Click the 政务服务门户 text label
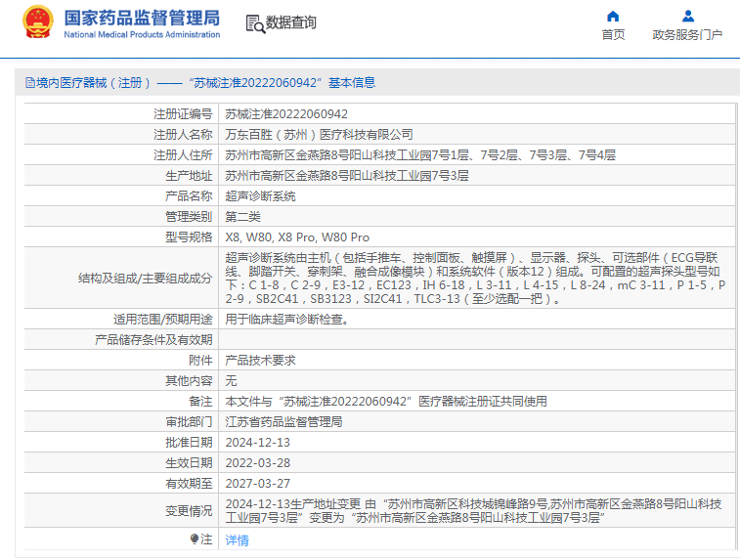Image resolution: width=740 pixels, height=560 pixels. [x=687, y=35]
